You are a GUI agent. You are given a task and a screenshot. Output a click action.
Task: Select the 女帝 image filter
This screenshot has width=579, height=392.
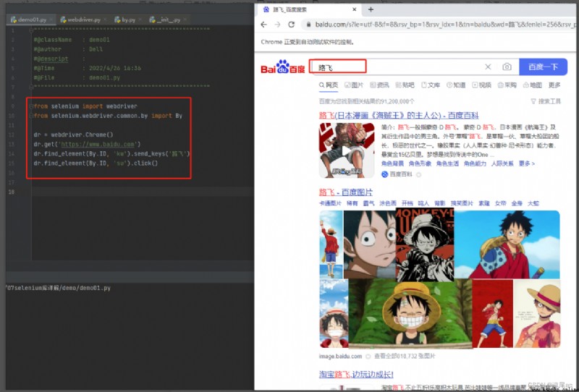pos(500,203)
